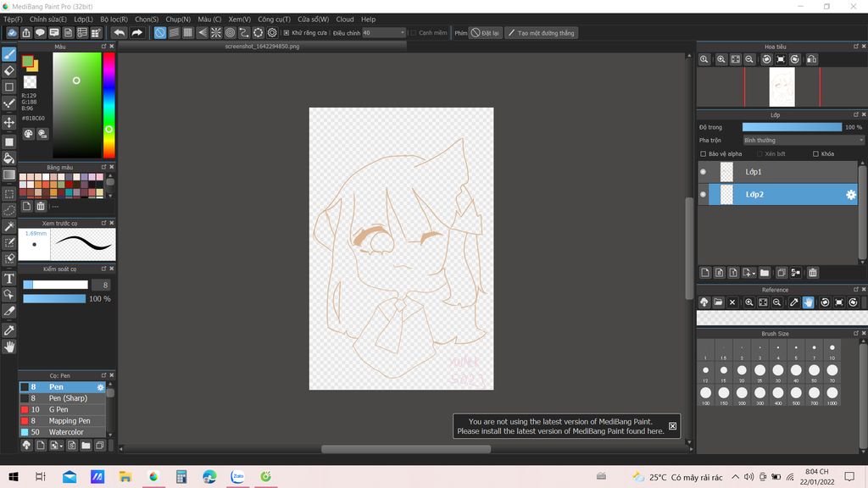Open reference image folder icon
Screen dimensions: 868x488
click(x=718, y=302)
